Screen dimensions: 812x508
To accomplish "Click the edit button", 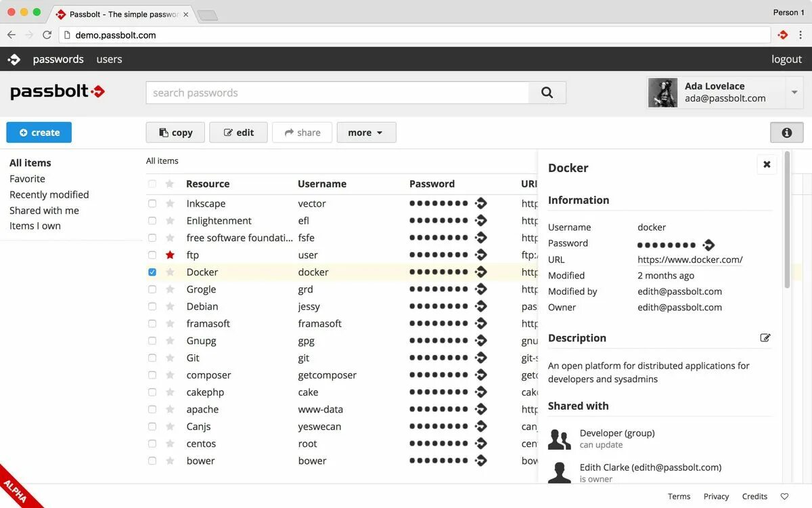I will (238, 133).
